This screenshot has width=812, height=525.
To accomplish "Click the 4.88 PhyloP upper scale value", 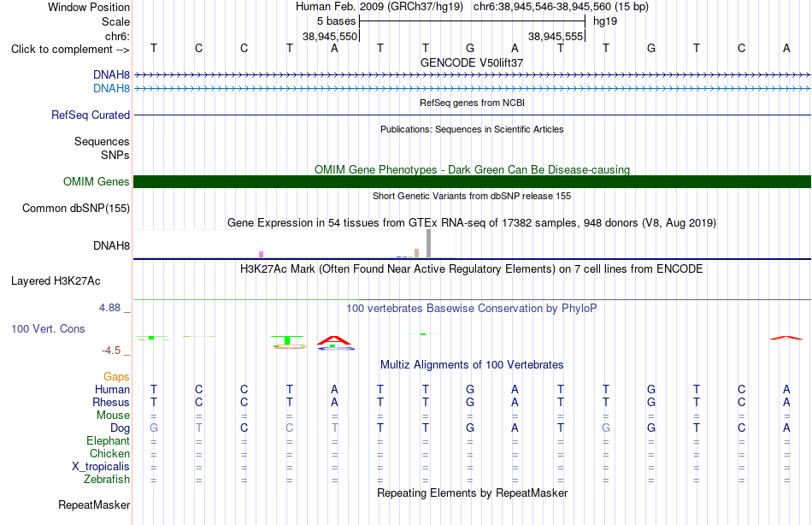I will pos(110,308).
